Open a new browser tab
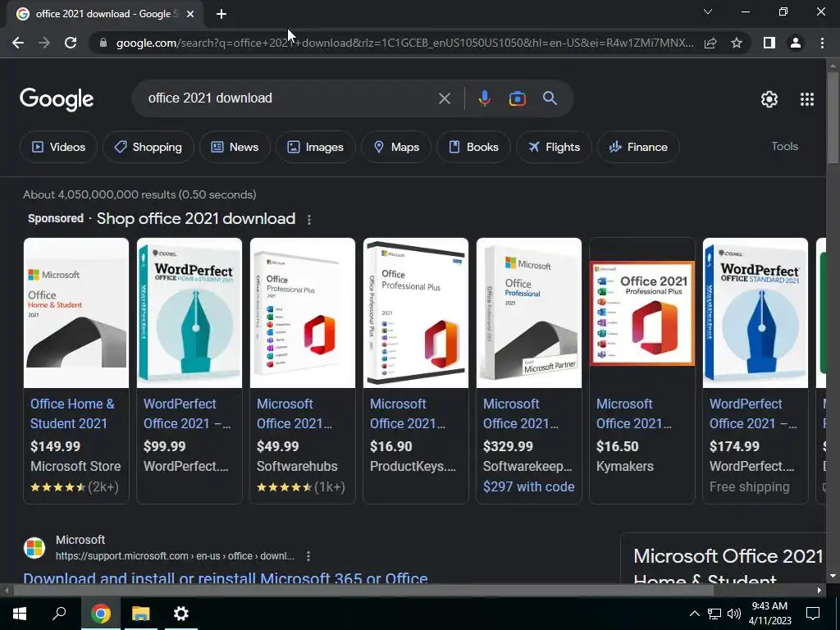 [221, 14]
